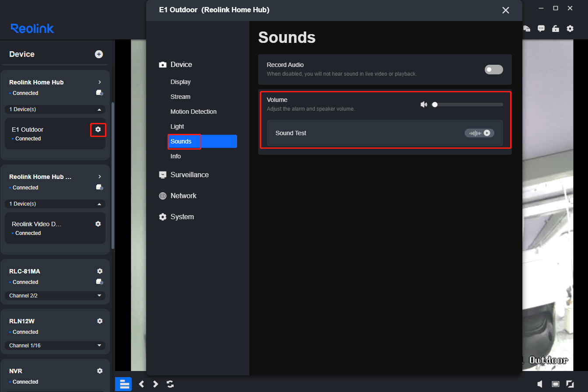Open the screen layout icon in bottom bar
The image size is (588, 392).
[x=123, y=384]
